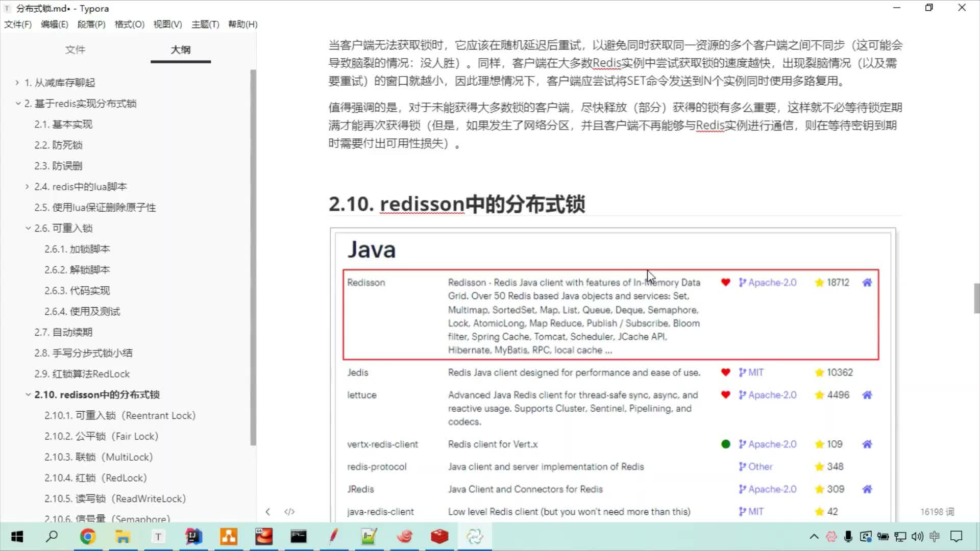Open the orange diagram app on taskbar
The image size is (980, 551).
click(x=229, y=537)
